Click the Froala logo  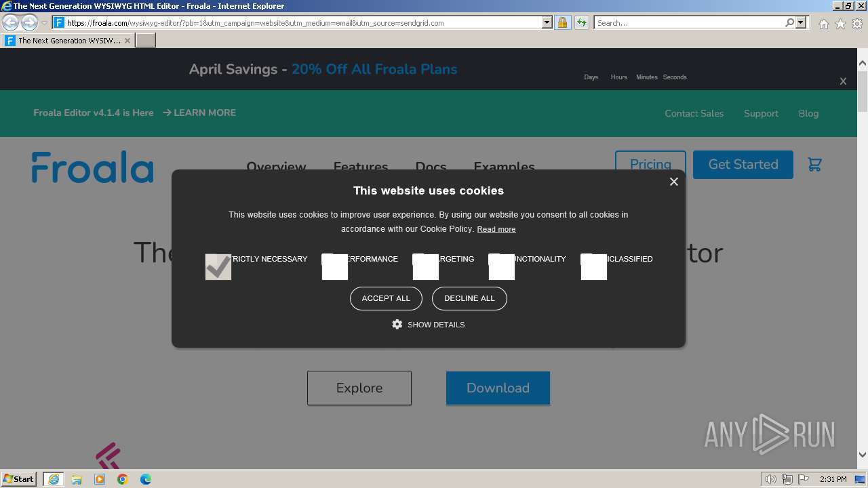(x=92, y=167)
